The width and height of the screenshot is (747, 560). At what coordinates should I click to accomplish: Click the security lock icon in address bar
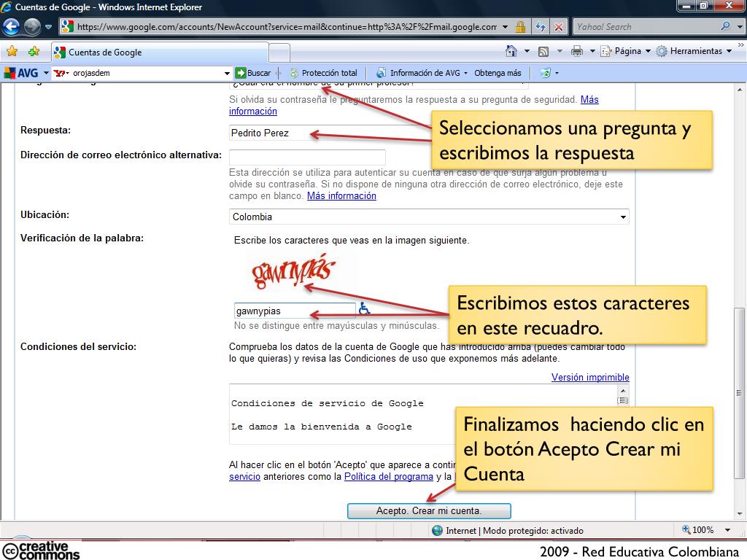pyautogui.click(x=520, y=27)
